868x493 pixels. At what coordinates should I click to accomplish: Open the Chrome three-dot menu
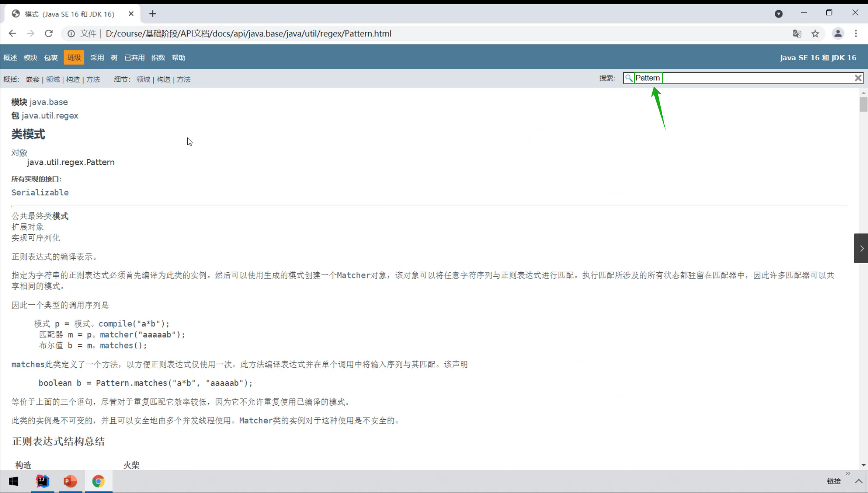click(x=856, y=34)
